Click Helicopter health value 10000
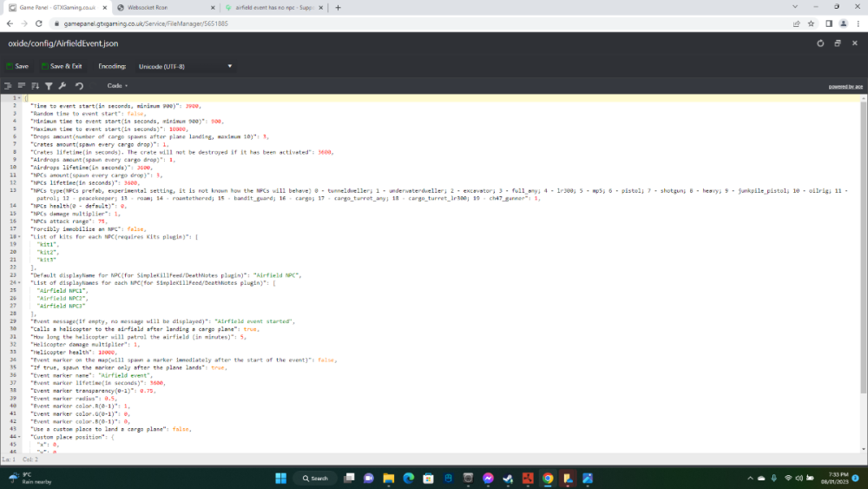This screenshot has height=489, width=868. (x=106, y=353)
